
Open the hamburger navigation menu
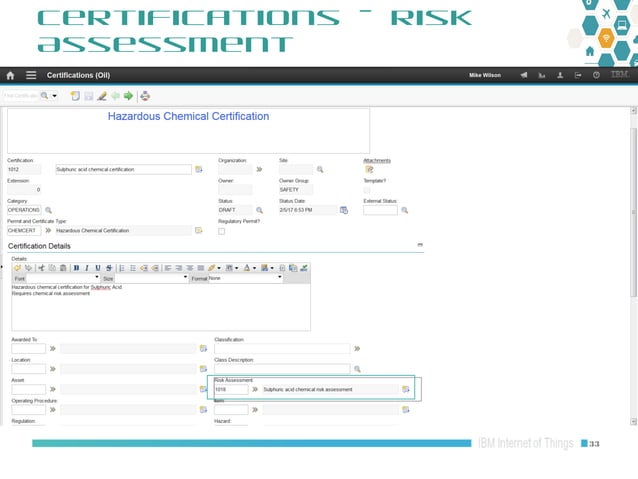click(31, 75)
